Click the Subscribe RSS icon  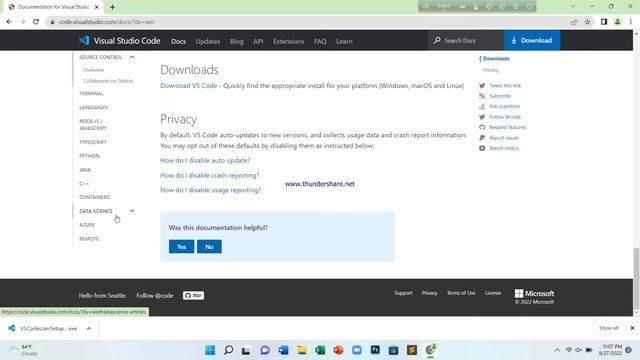point(482,96)
